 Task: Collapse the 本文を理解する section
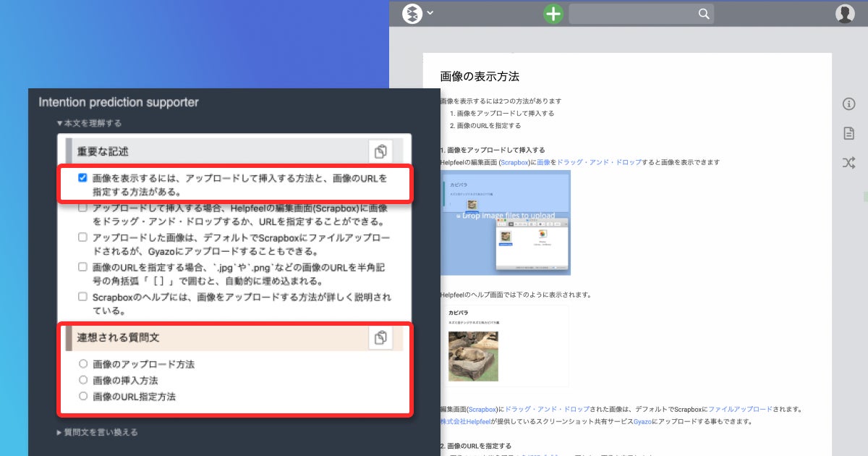(90, 123)
